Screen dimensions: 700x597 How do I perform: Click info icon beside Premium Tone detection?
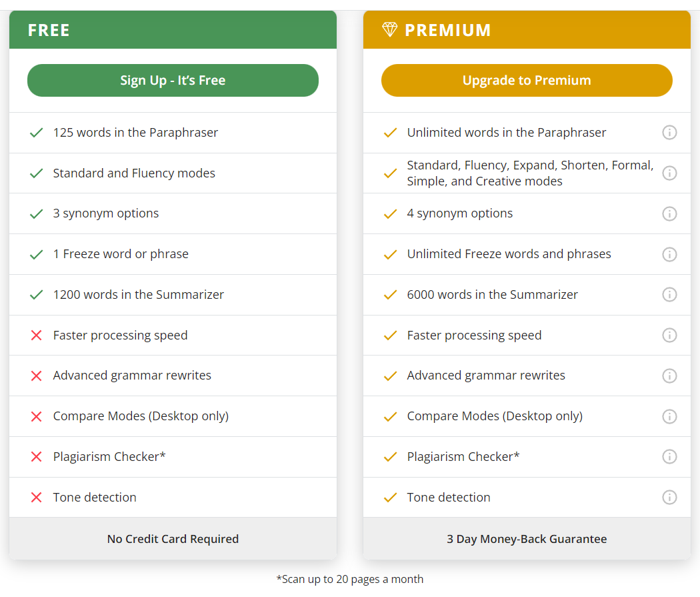click(x=669, y=498)
